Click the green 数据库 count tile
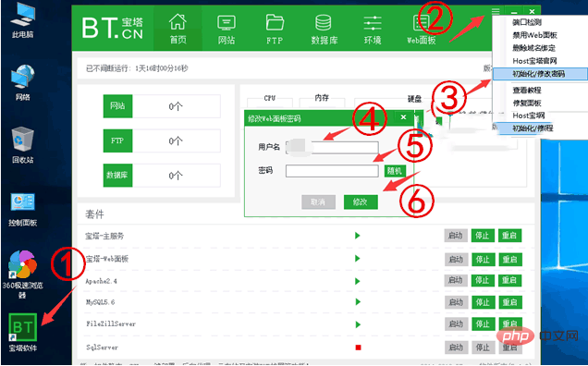This screenshot has width=588, height=366. click(117, 175)
